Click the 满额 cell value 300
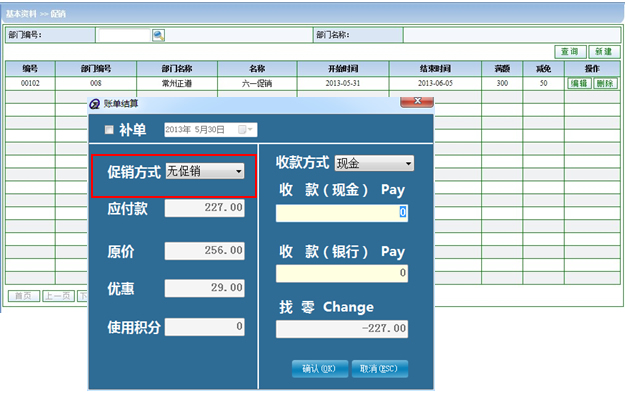This screenshot has height=397, width=628. pyautogui.click(x=502, y=83)
